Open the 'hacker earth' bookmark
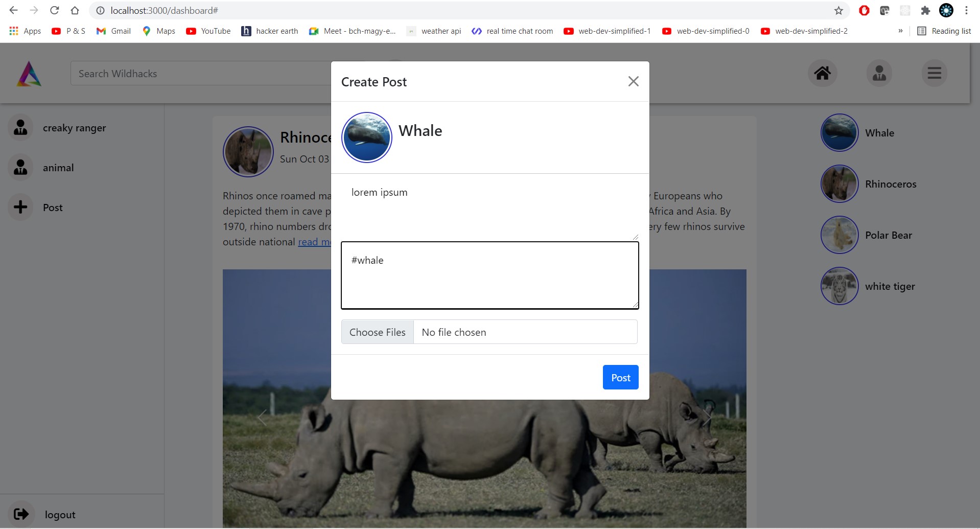 (x=270, y=31)
